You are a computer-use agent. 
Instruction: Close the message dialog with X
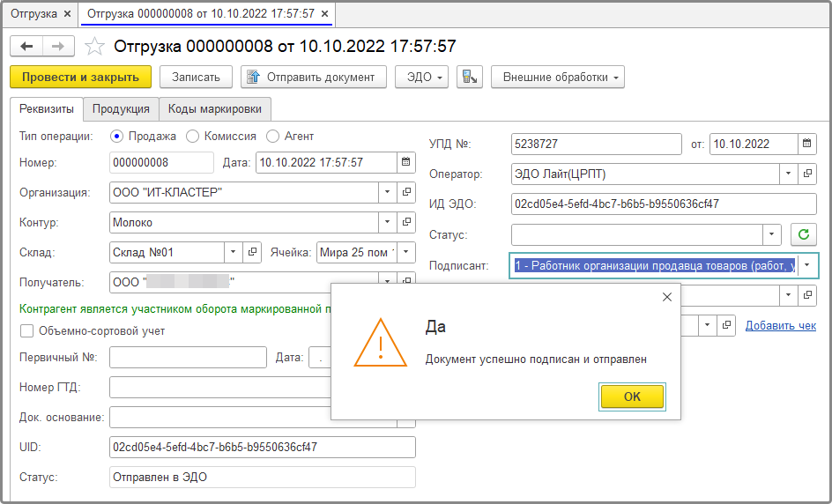coord(667,297)
